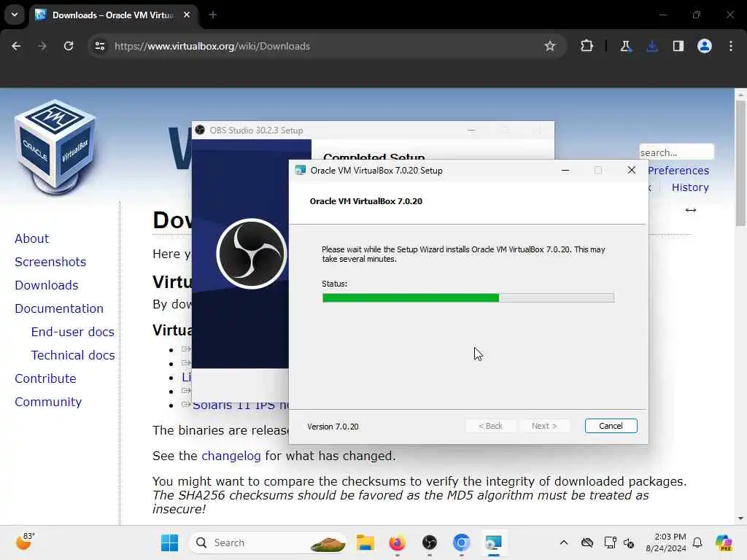The width and height of the screenshot is (747, 560).
Task: Open the changelog link
Action: tap(231, 456)
